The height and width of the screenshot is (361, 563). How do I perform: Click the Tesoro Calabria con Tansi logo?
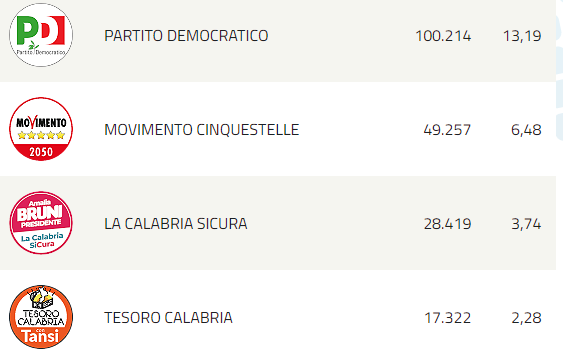[x=41, y=317]
